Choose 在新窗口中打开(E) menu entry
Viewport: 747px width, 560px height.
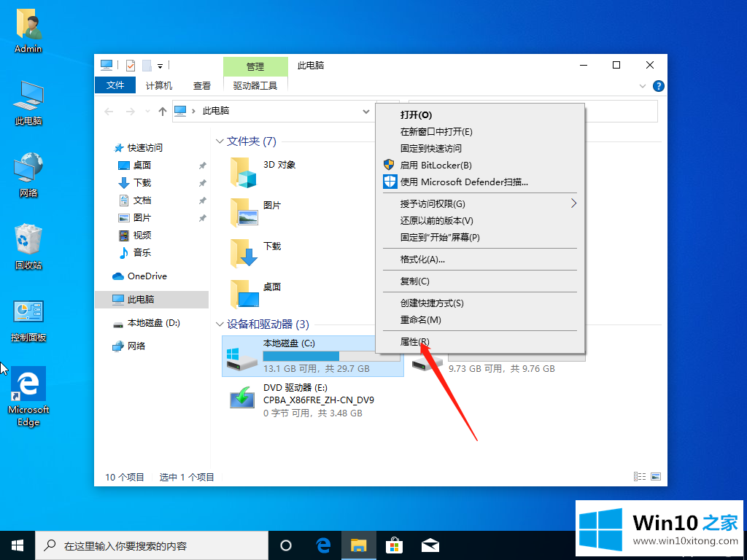tap(480, 132)
